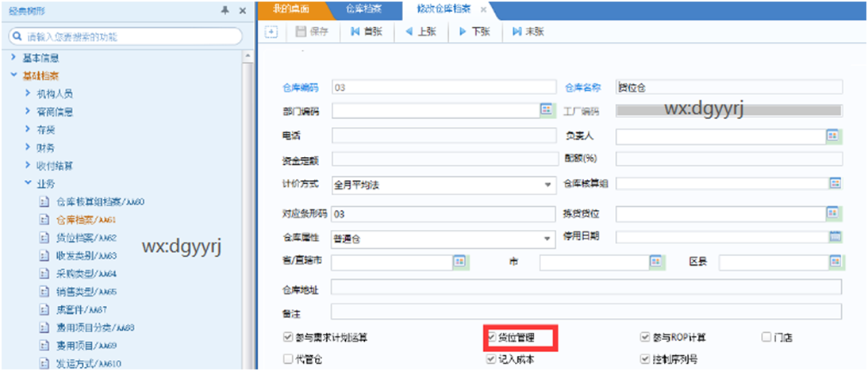Uncheck 参与需求计划运算 checkbox
The image size is (868, 371).
tap(287, 337)
